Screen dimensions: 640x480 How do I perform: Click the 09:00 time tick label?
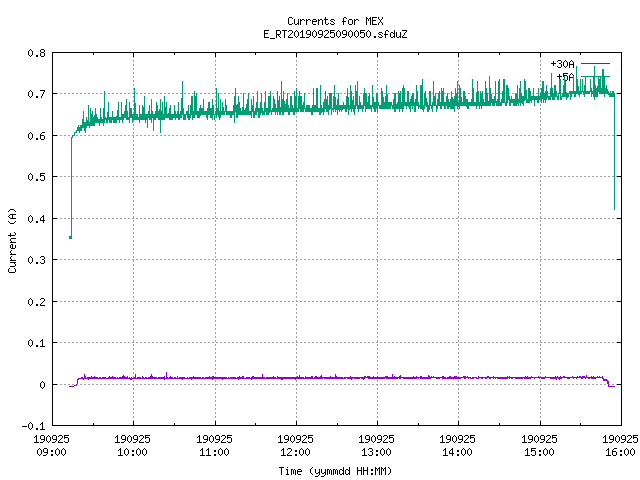click(51, 452)
